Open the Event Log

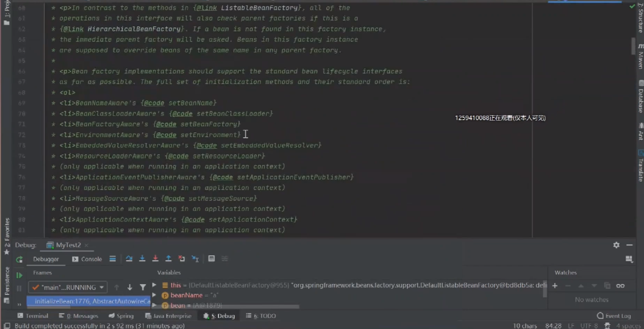click(614, 316)
